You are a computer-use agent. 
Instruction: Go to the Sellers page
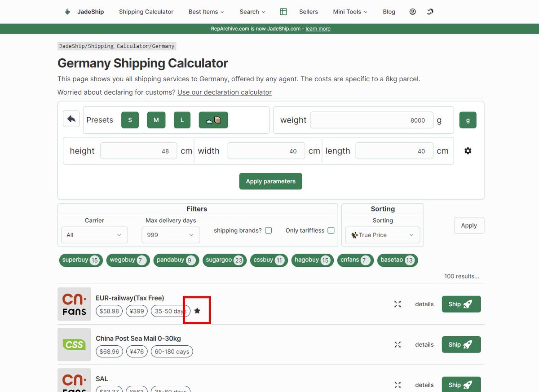pyautogui.click(x=309, y=12)
